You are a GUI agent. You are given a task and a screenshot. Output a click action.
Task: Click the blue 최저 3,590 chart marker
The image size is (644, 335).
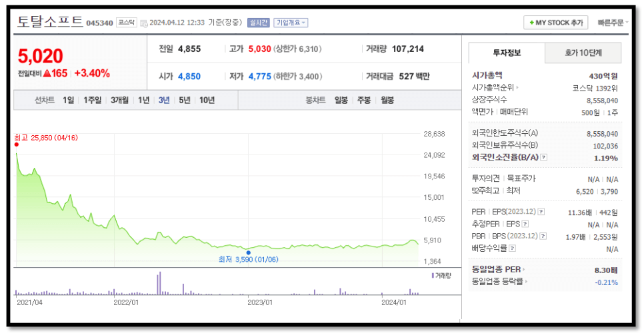pos(248,252)
